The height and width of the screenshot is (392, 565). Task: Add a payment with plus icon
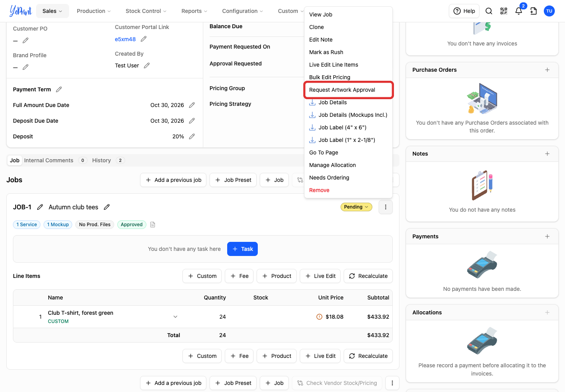547,236
